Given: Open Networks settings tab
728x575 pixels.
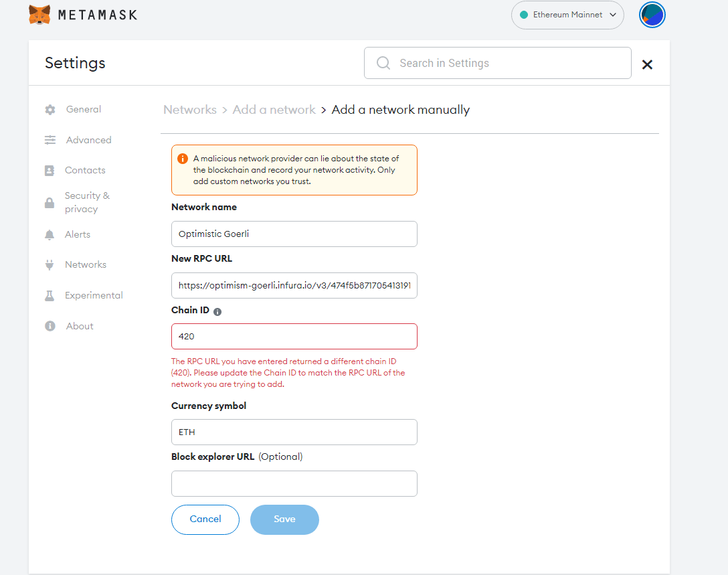Looking at the screenshot, I should [x=86, y=264].
